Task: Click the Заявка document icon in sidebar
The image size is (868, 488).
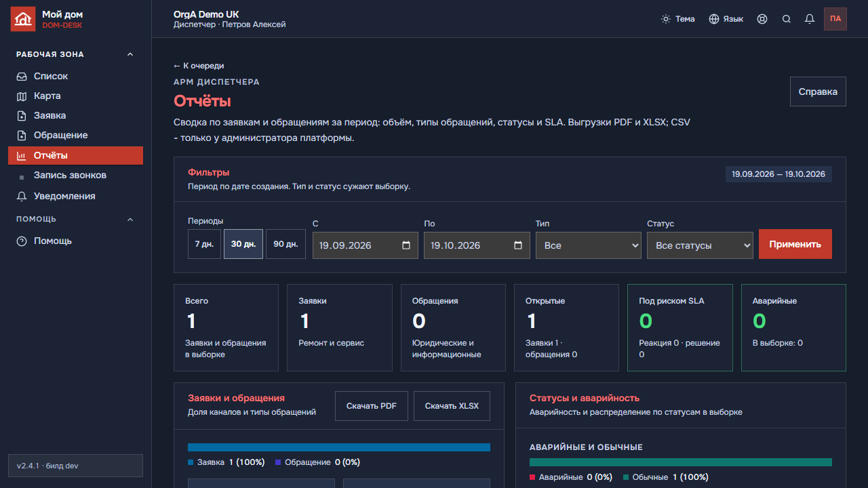Action: point(22,116)
